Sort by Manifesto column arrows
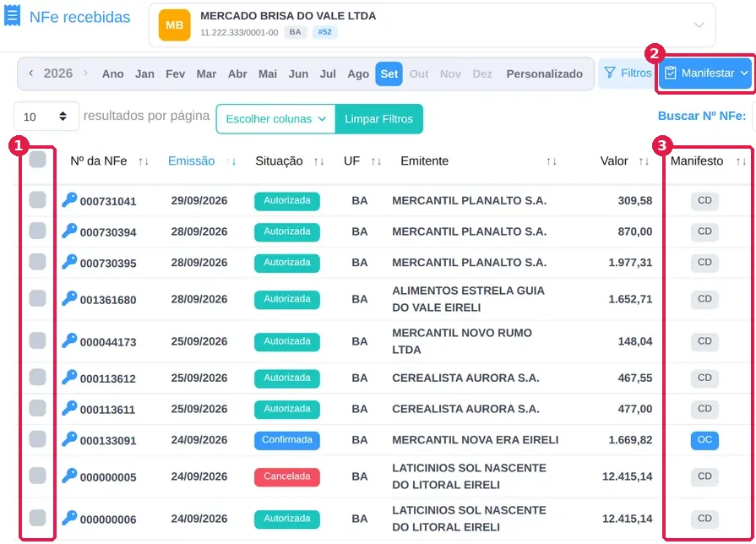The height and width of the screenshot is (544, 756). (x=741, y=161)
